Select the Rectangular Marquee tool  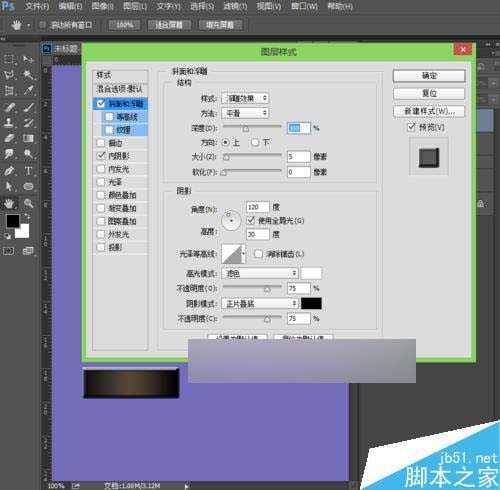tap(9, 59)
